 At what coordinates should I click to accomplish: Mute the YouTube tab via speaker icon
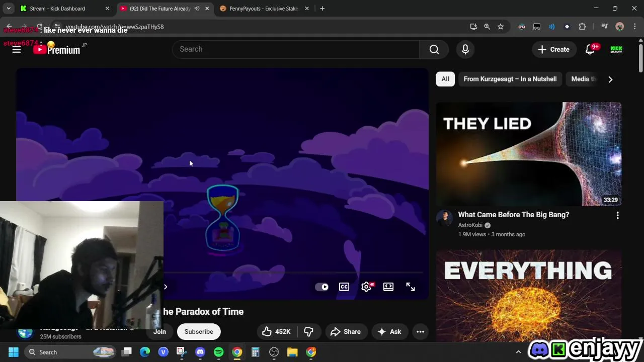(197, 9)
